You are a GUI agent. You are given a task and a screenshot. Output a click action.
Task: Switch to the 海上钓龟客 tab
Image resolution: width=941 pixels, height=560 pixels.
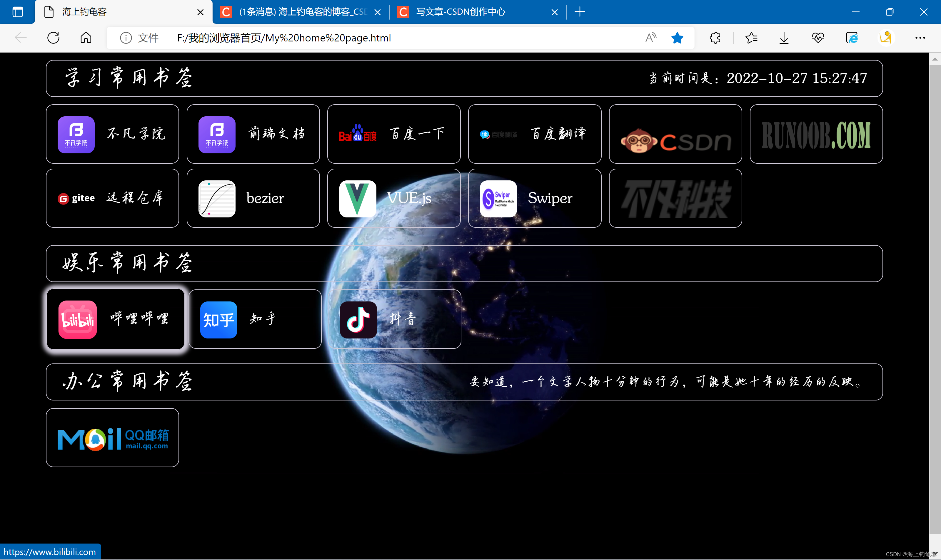pos(123,12)
